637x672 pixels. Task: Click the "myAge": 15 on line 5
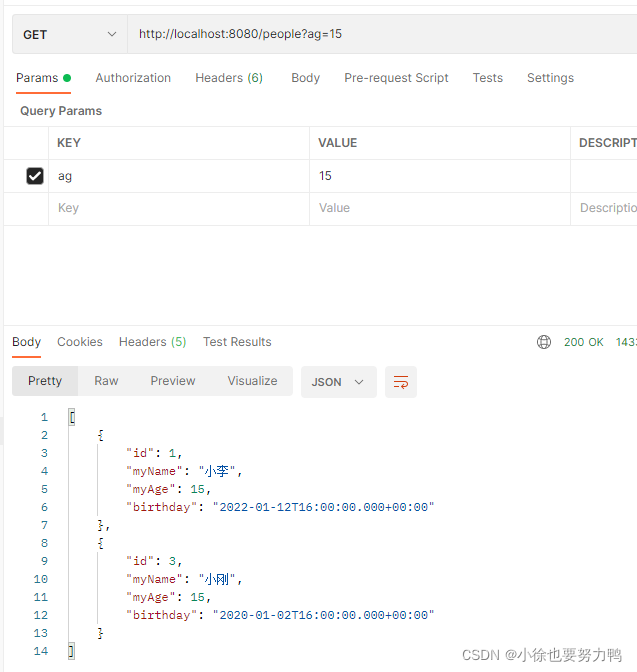[168, 489]
